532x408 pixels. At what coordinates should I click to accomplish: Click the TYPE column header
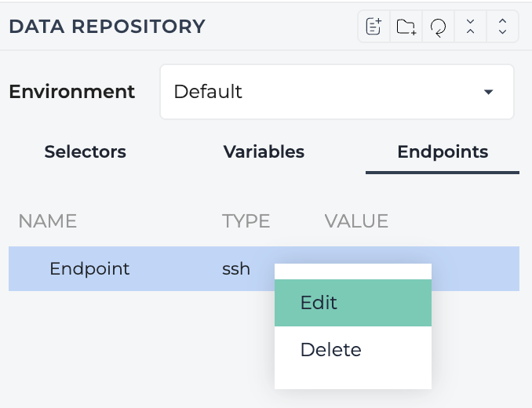246,221
